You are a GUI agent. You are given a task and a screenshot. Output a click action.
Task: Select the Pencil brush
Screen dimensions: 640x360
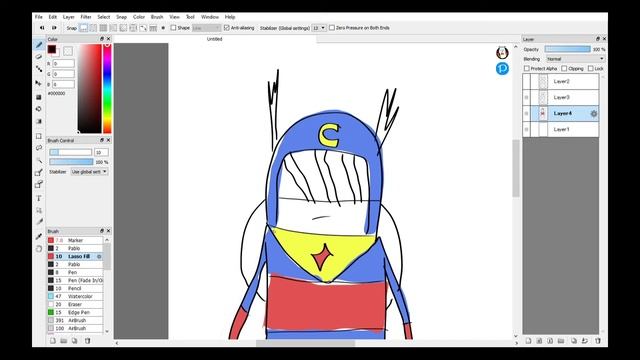(x=75, y=288)
